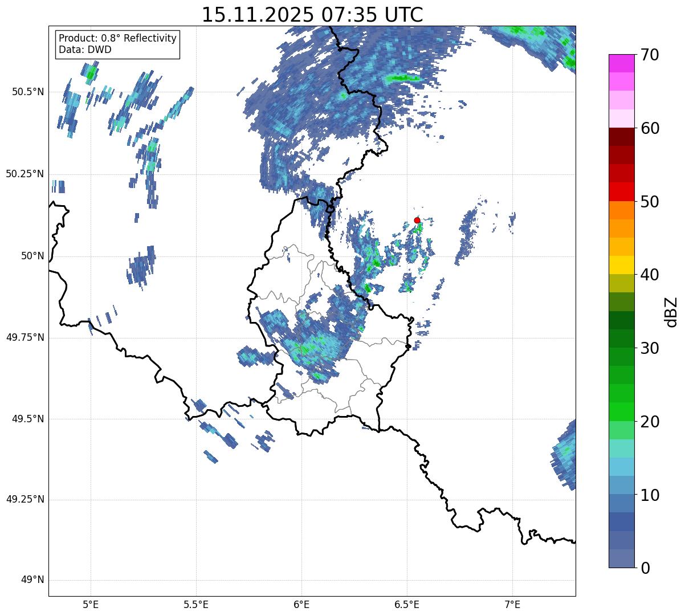Screen dimensions: 685x616
Task: Click the bright red colorbar swatch below 50 tick
Action: pos(621,192)
